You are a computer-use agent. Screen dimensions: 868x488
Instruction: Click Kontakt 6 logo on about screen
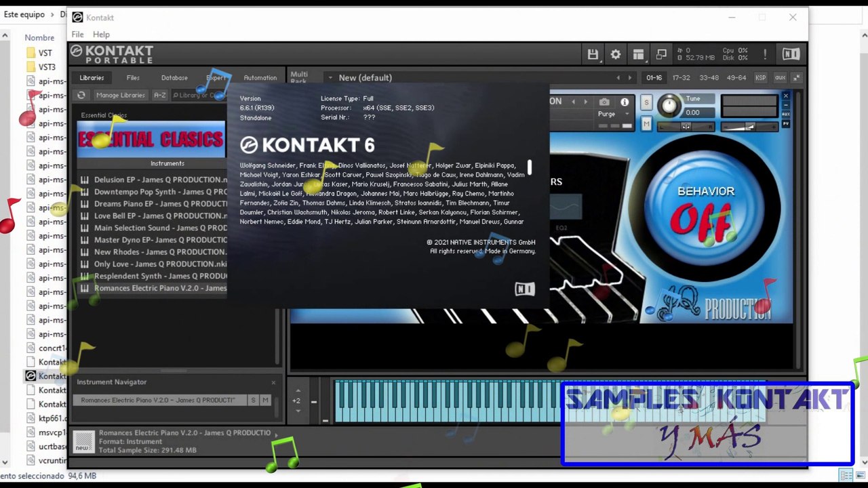point(307,145)
